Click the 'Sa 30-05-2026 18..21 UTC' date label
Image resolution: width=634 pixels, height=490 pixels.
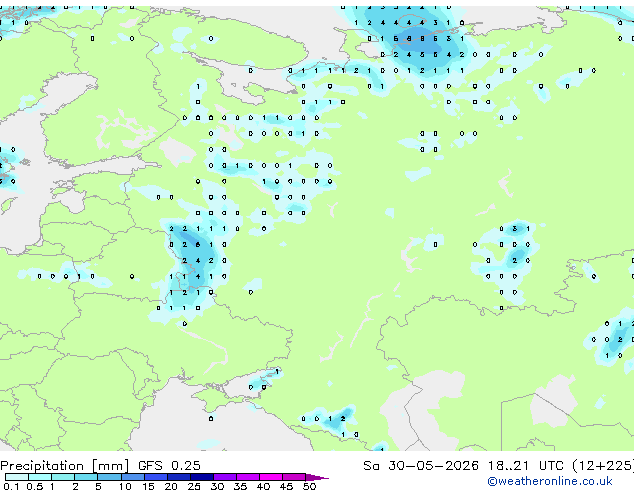(463, 466)
